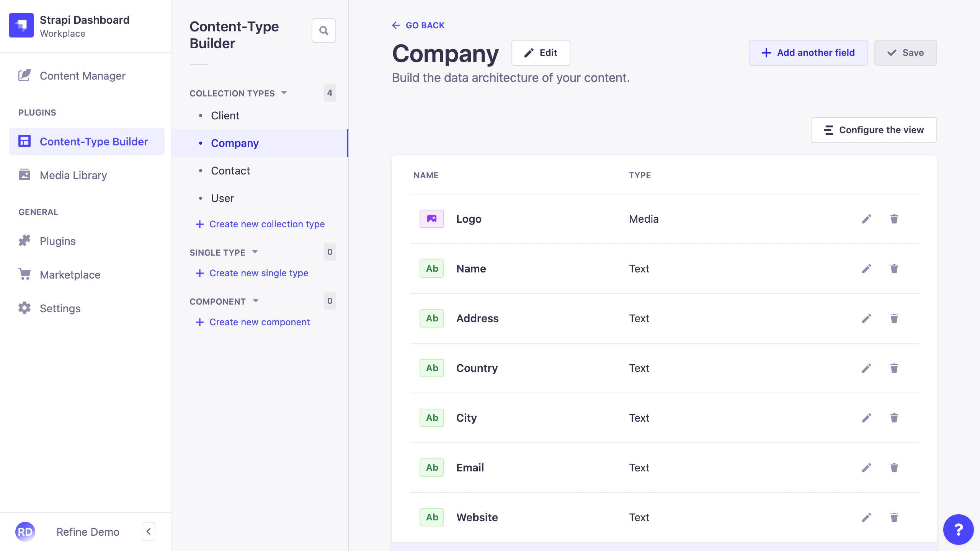Open Media Library in sidebar
This screenshot has height=551, width=980.
point(73,175)
